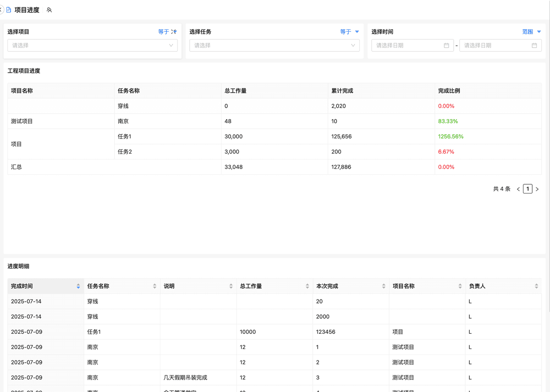Open the 选择项目 dropdown
Image resolution: width=550 pixels, height=392 pixels.
point(92,45)
